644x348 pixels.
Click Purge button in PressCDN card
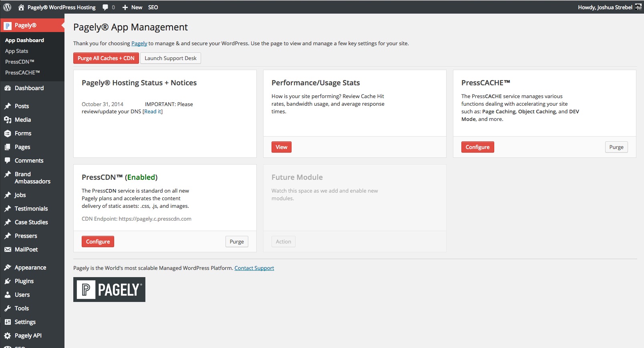point(237,241)
